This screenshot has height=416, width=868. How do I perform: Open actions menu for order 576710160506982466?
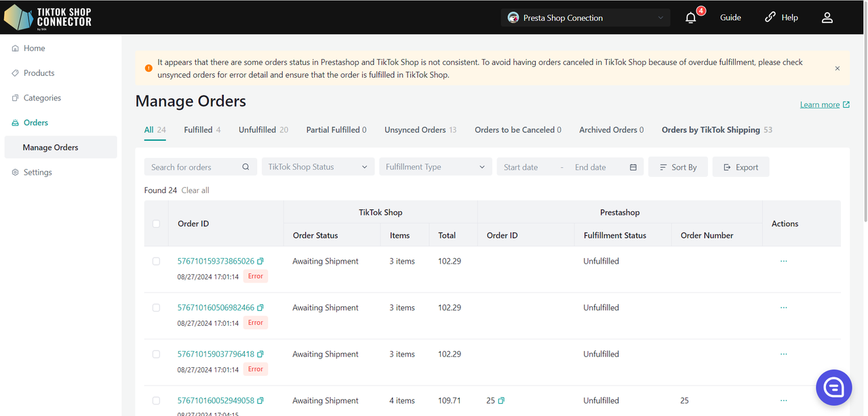784,308
